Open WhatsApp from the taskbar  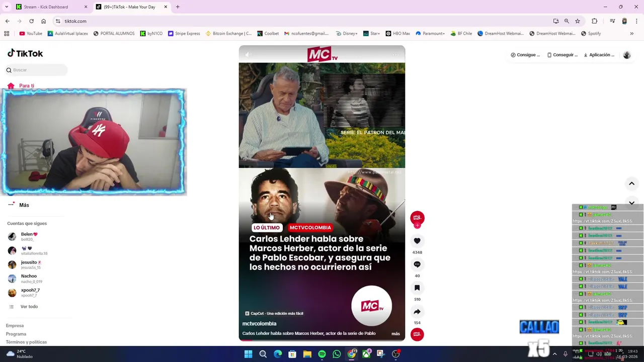[337, 354]
